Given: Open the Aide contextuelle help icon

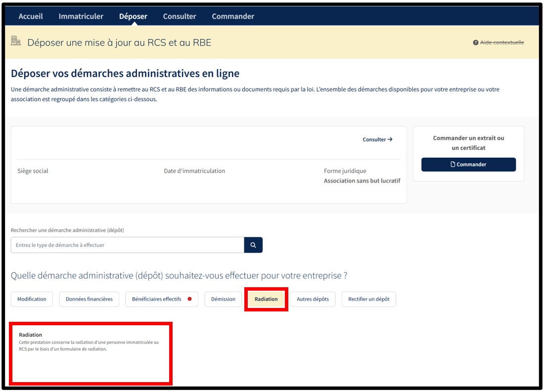Looking at the screenshot, I should point(475,43).
